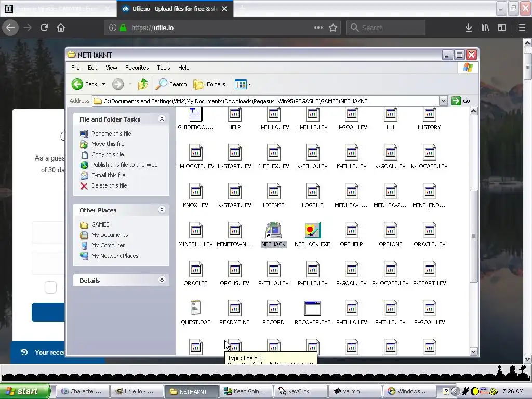Switch to vermin taskbar button
The image size is (532, 399).
coord(355,391)
